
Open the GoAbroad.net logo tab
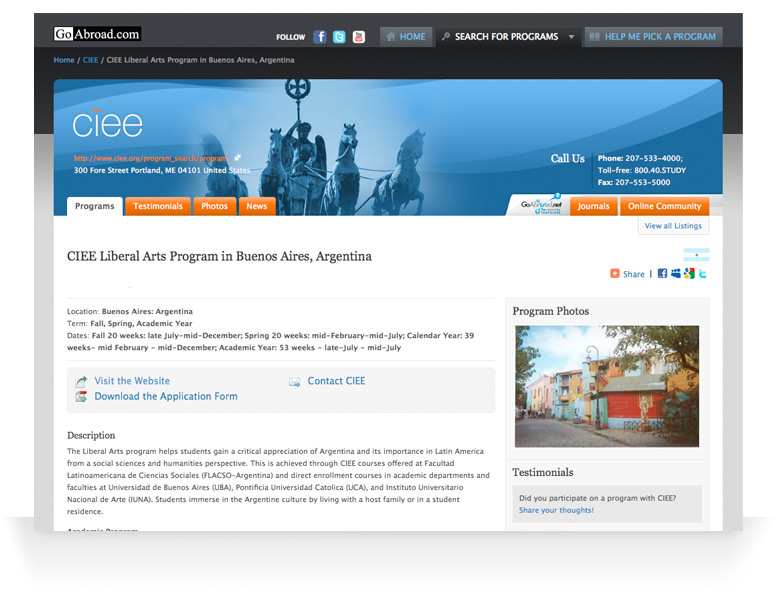coord(541,205)
